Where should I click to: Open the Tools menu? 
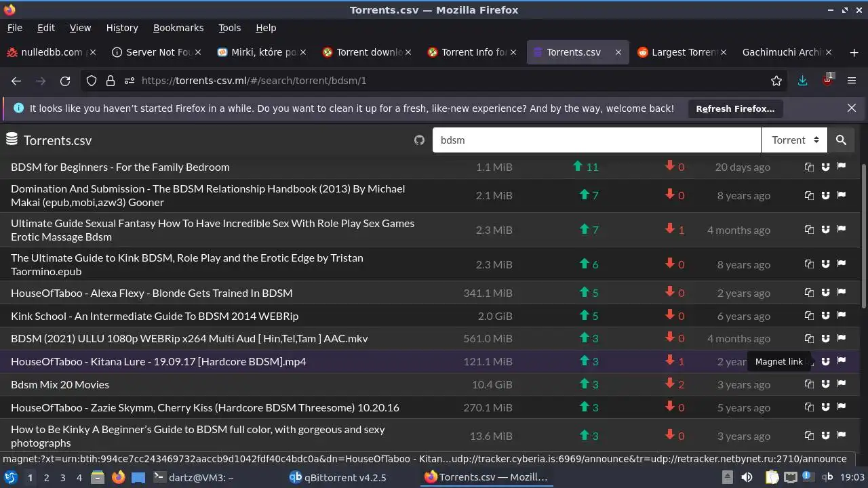click(x=229, y=28)
